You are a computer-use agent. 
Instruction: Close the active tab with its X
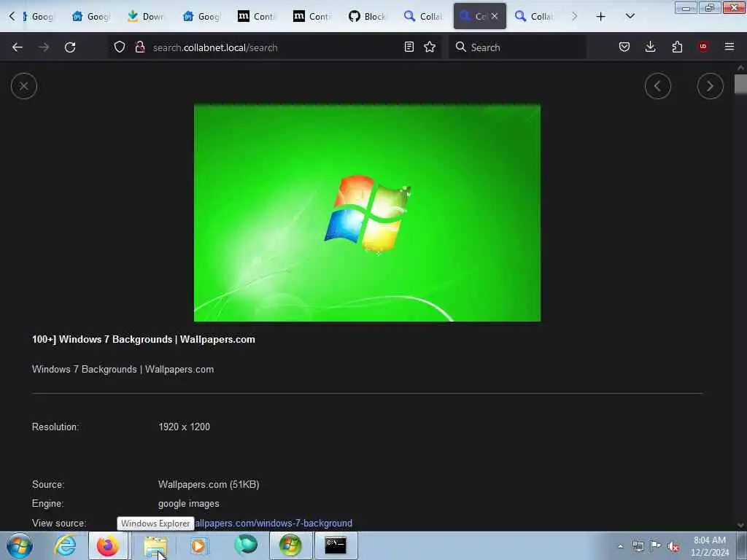495,16
